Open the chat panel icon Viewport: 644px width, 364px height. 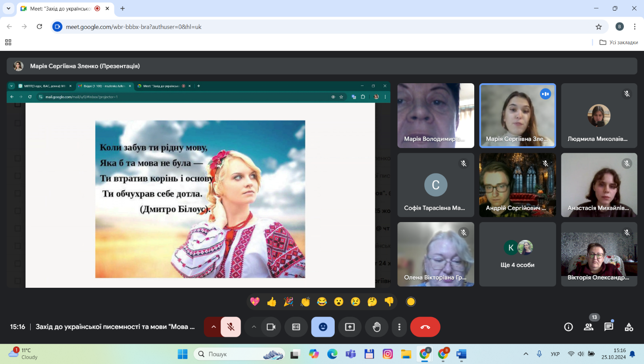click(x=609, y=327)
